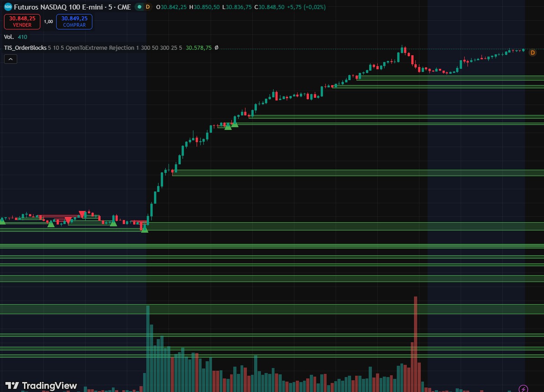This screenshot has width=544, height=392.
Task: Click the Ø empty value symbol in indicator legend
Action: tap(216, 48)
